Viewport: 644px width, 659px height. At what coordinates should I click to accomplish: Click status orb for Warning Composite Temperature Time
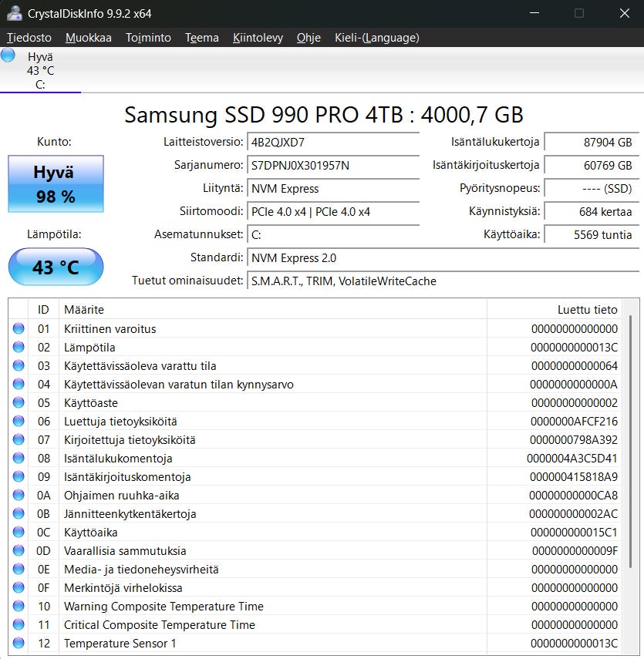(x=19, y=606)
